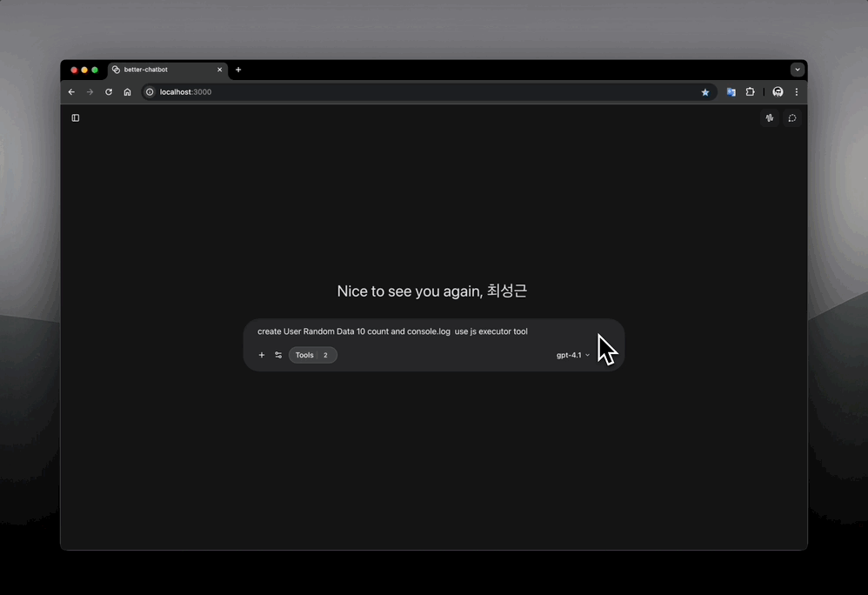Viewport: 868px width, 595px height.
Task: Go back with the browser arrow
Action: [70, 91]
